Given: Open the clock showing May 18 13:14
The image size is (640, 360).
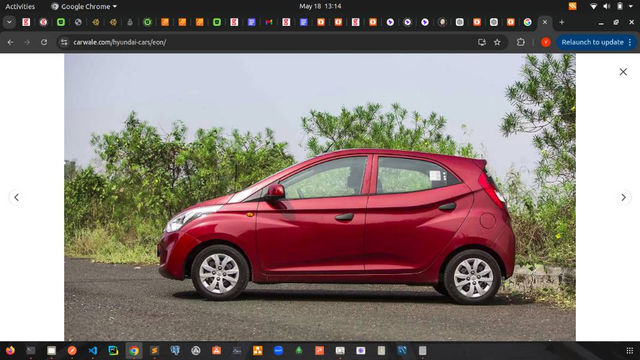Looking at the screenshot, I should [320, 6].
